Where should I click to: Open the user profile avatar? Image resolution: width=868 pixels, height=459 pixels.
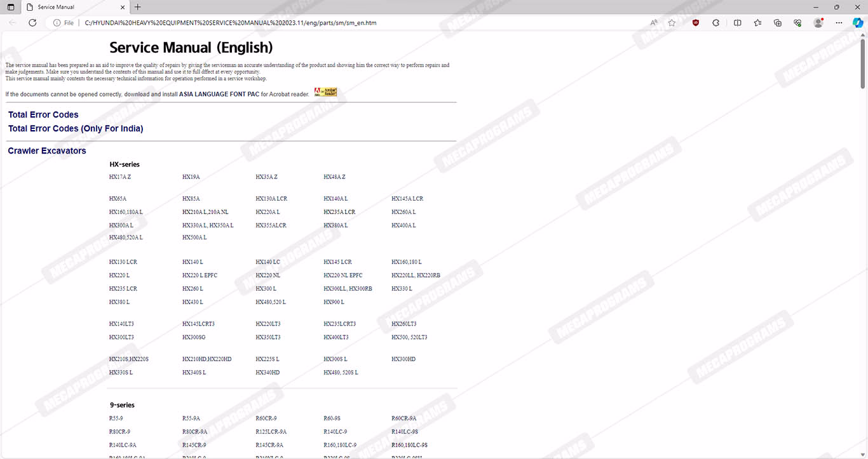coord(818,23)
